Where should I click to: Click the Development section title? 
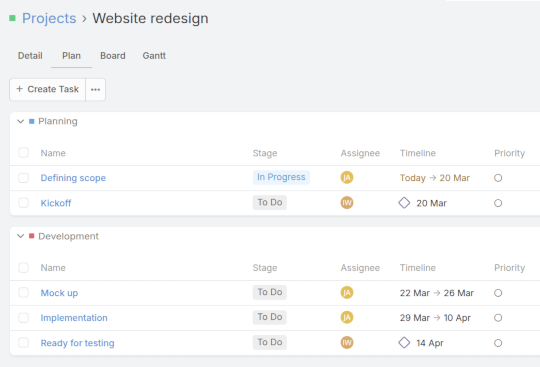tap(69, 236)
